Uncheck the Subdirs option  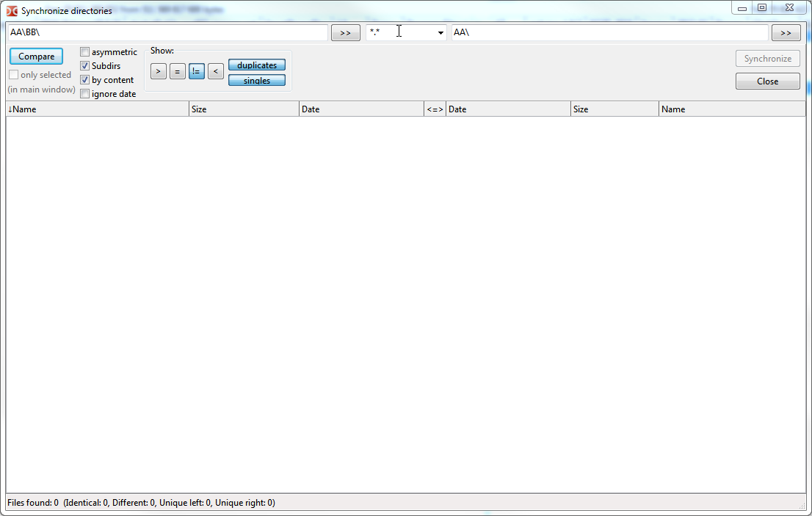pyautogui.click(x=85, y=66)
